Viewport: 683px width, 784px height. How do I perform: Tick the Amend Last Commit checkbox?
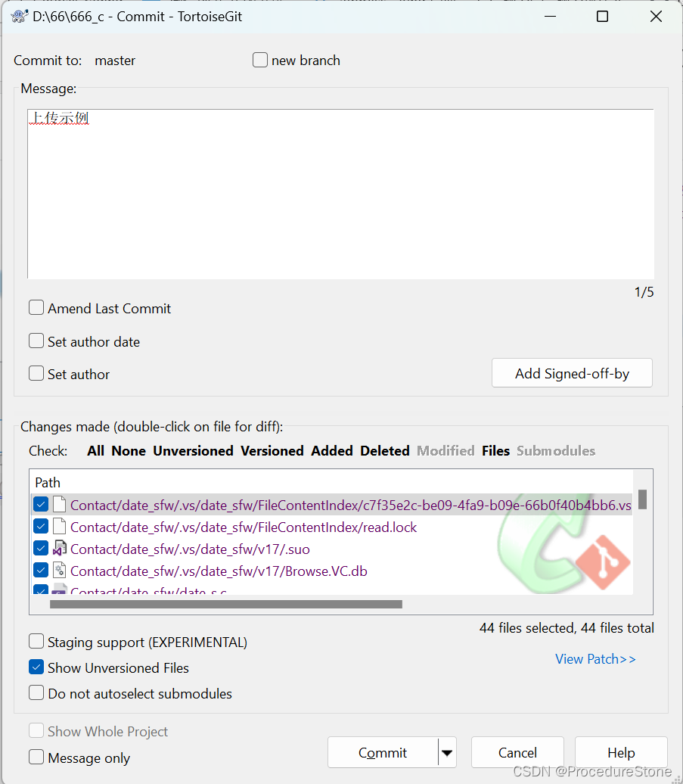[36, 307]
